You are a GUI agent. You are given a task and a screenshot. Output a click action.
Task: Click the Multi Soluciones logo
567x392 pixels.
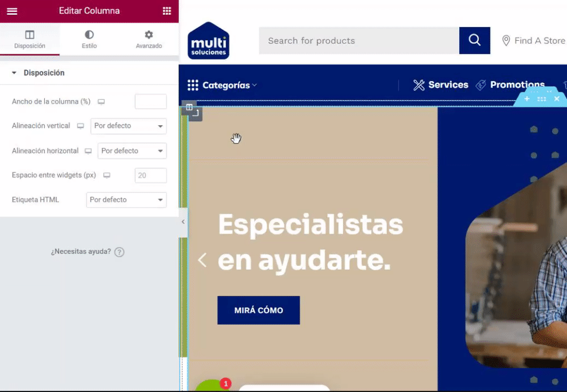coord(208,40)
